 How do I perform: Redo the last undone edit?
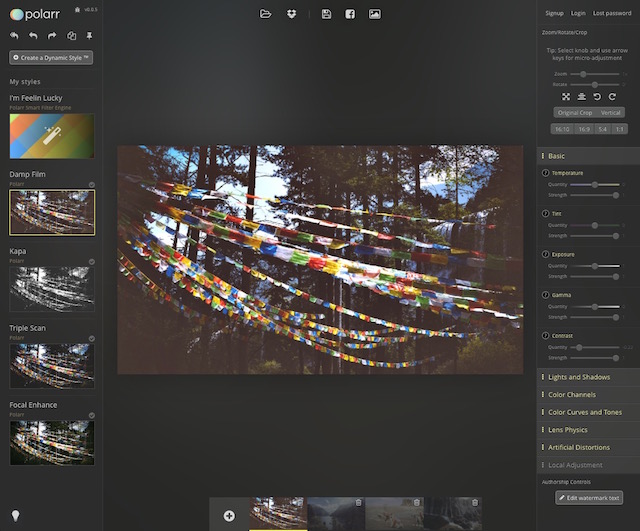tap(52, 36)
